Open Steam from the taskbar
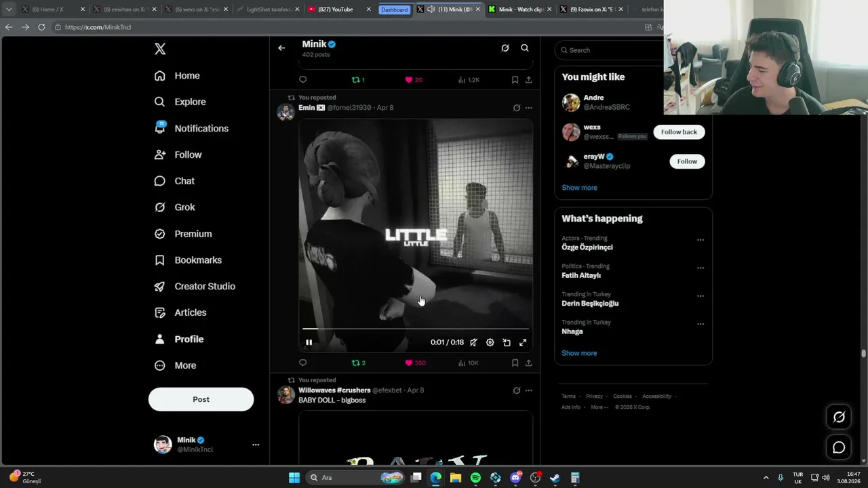The width and height of the screenshot is (868, 488). pos(555,478)
